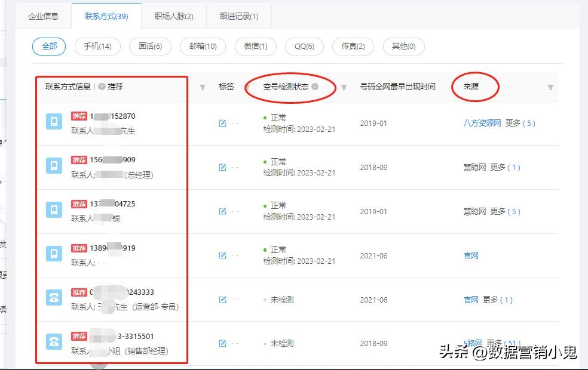The width and height of the screenshot is (588, 370).
Task: Filter contacts by 其他(0)
Action: pos(403,47)
